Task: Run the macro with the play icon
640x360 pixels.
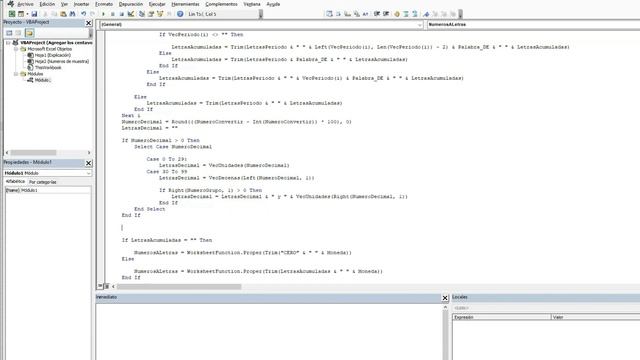Action: pyautogui.click(x=103, y=14)
